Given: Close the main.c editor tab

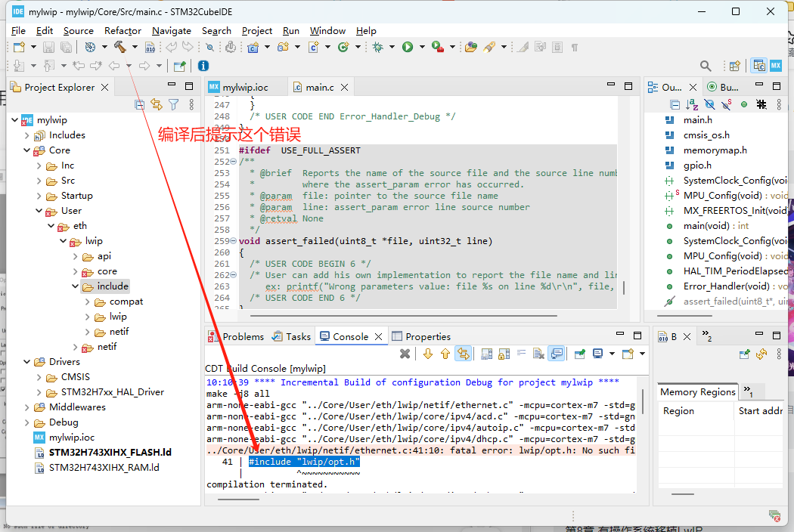Looking at the screenshot, I should click(x=344, y=88).
